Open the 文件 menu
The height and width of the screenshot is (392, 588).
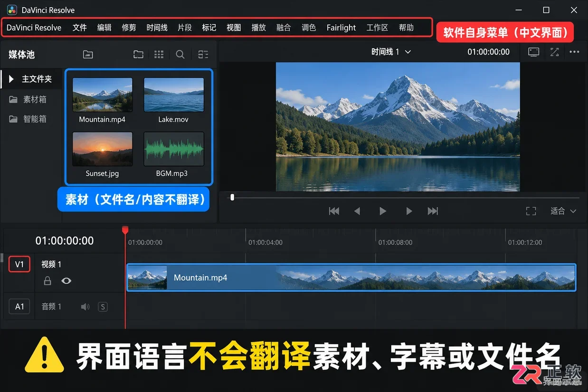coord(80,28)
